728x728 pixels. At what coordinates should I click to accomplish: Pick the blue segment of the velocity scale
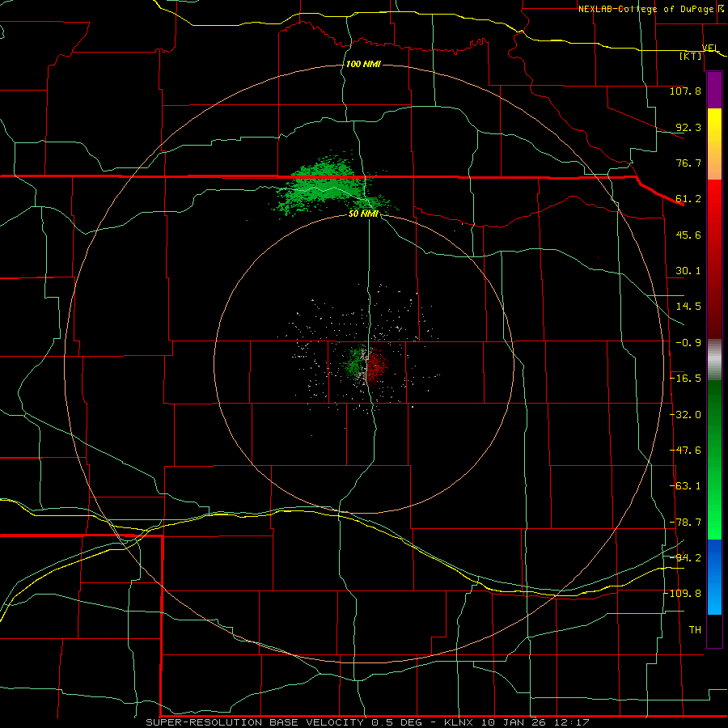tap(714, 557)
